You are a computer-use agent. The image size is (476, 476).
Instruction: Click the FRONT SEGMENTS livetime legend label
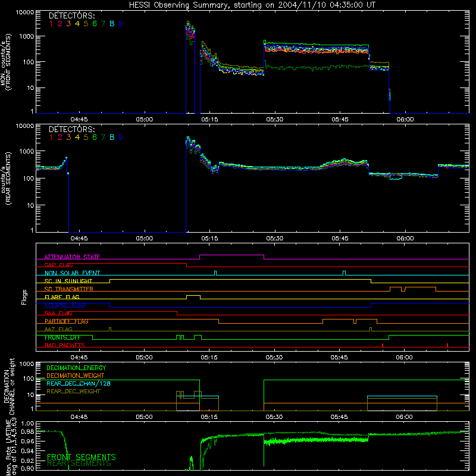[82, 457]
